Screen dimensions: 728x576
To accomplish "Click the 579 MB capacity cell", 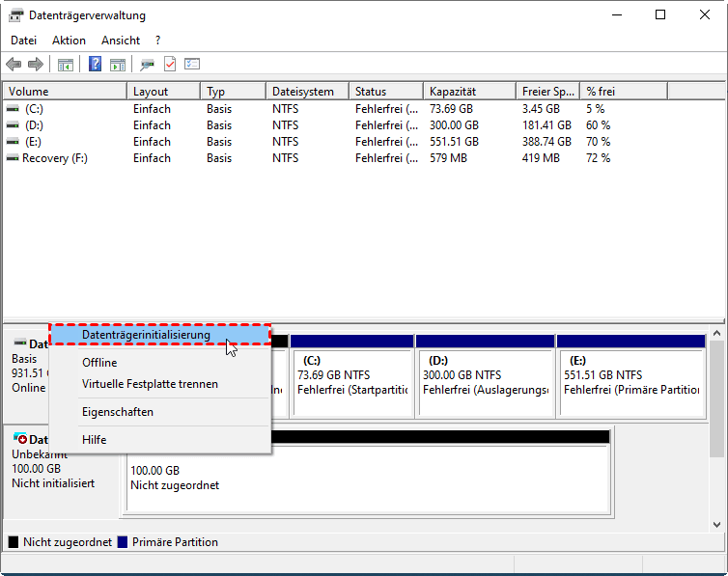I will (x=448, y=158).
